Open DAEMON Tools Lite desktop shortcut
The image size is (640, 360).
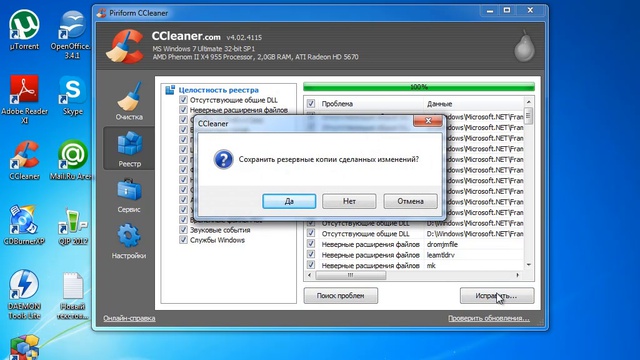[24, 295]
